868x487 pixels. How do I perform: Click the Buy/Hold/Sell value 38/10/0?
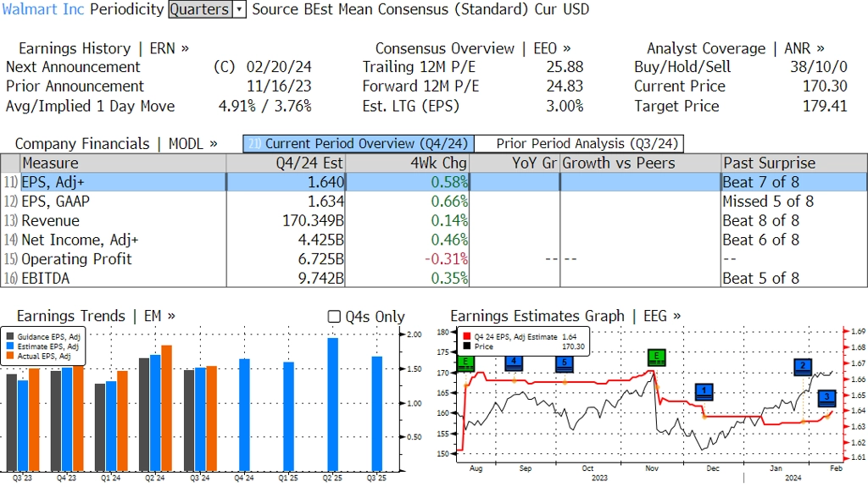point(819,67)
